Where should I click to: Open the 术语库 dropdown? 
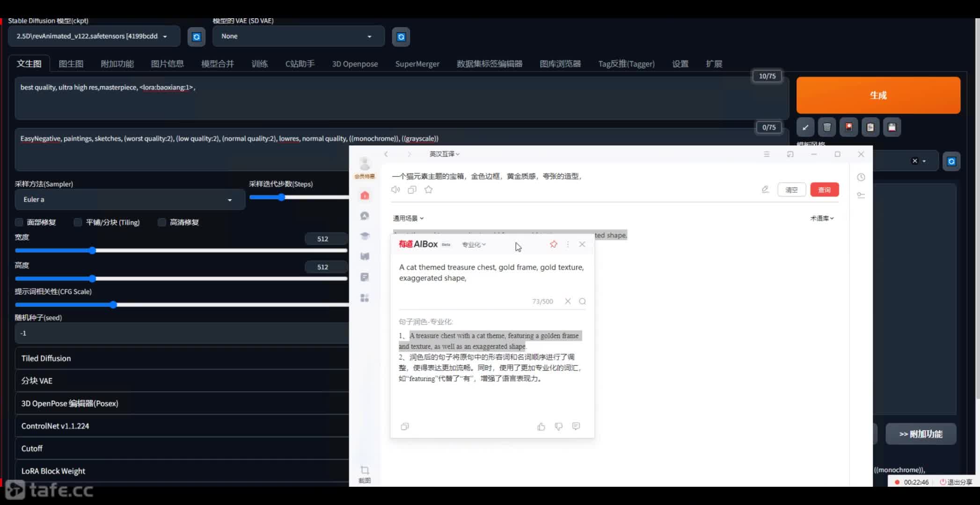click(822, 218)
